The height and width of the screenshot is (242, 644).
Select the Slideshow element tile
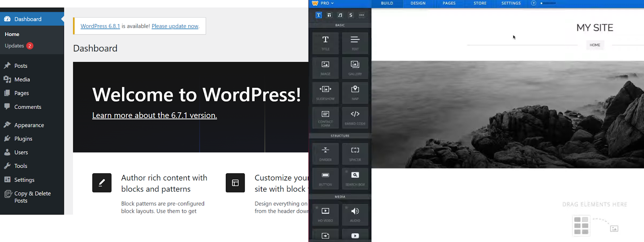point(325,93)
